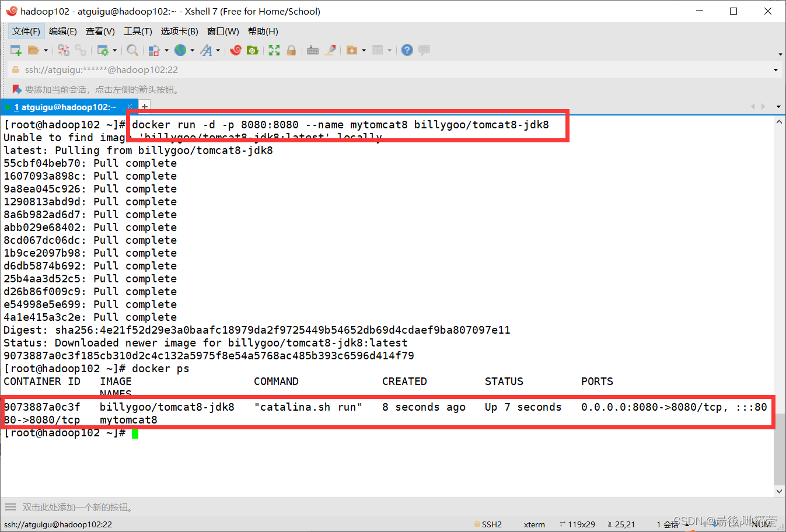Open Help blue question mark icon

pos(407,50)
